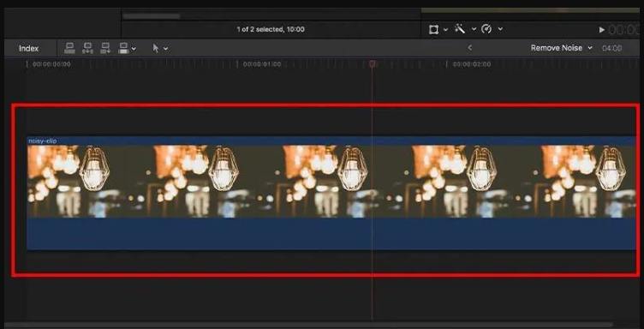Click the 04:00 project duration text
The width and height of the screenshot is (644, 329).
(612, 49)
